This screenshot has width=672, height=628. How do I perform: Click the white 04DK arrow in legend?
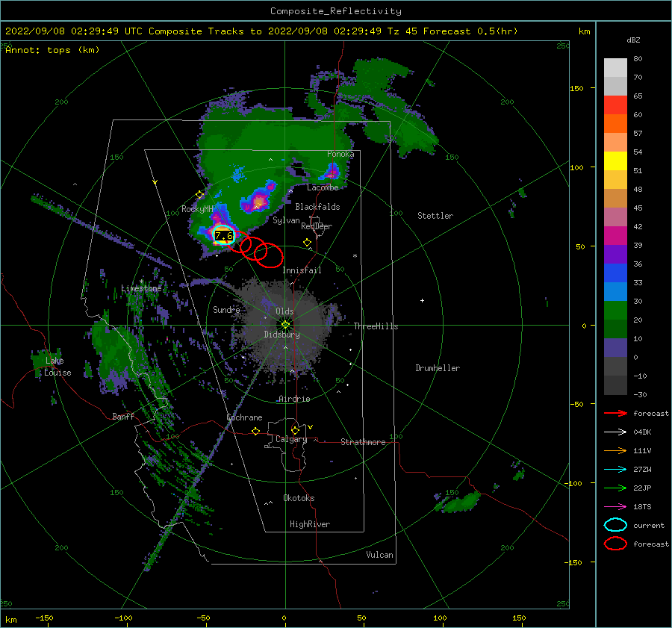[615, 432]
